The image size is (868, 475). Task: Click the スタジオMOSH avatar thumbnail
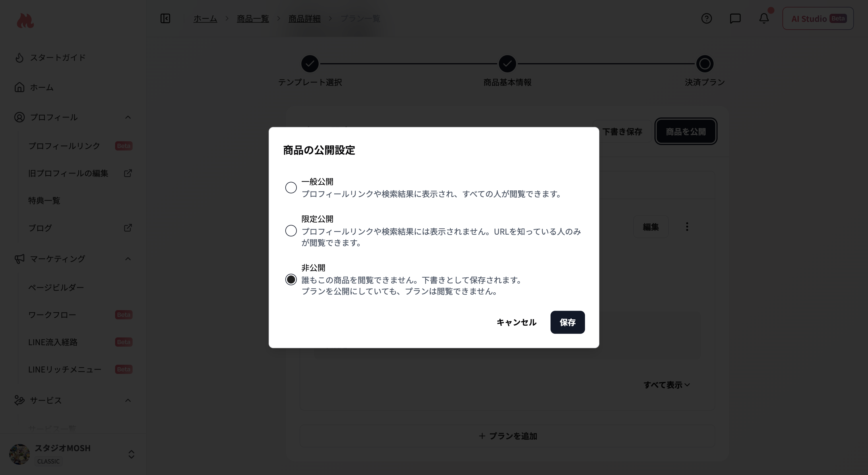(20, 454)
